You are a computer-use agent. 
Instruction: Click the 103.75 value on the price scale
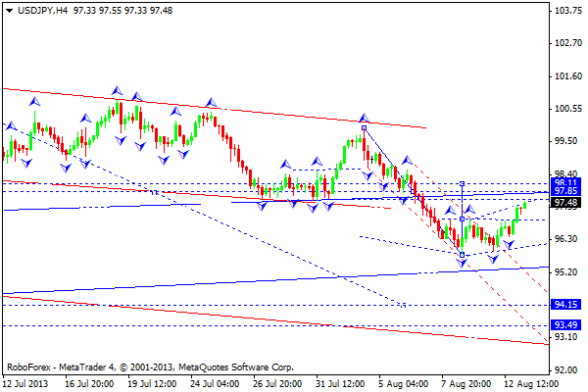click(x=564, y=11)
